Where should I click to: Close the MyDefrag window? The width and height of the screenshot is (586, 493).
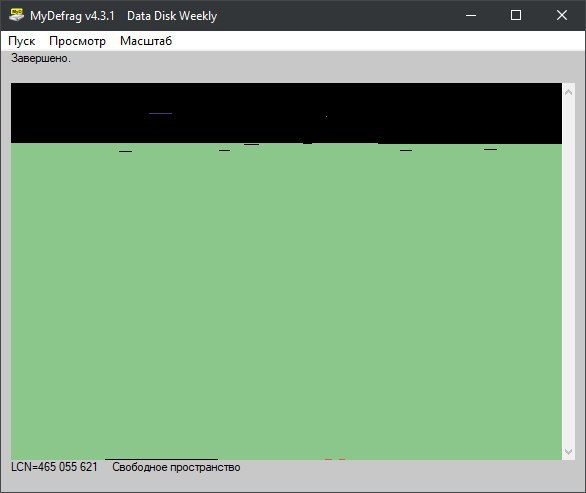(x=562, y=15)
